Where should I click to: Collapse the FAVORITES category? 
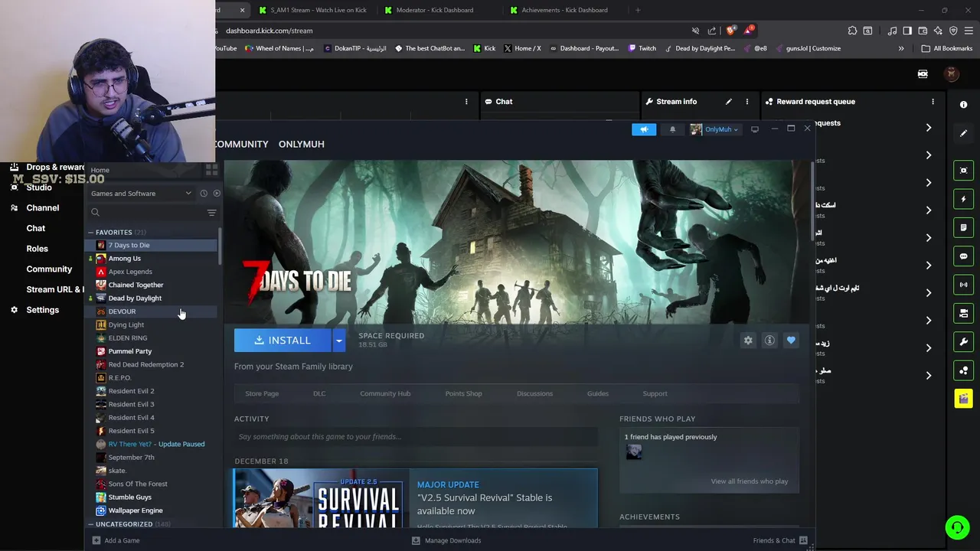tap(90, 232)
